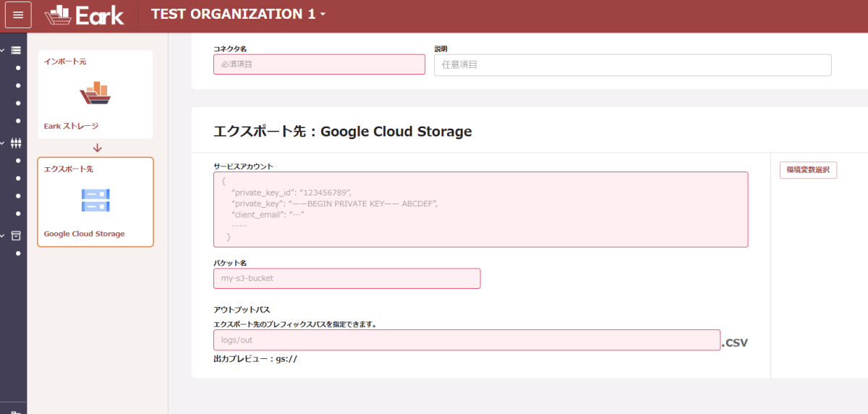Focus the 説明 optional input field
Viewport: 868px width, 414px height.
[x=633, y=65]
